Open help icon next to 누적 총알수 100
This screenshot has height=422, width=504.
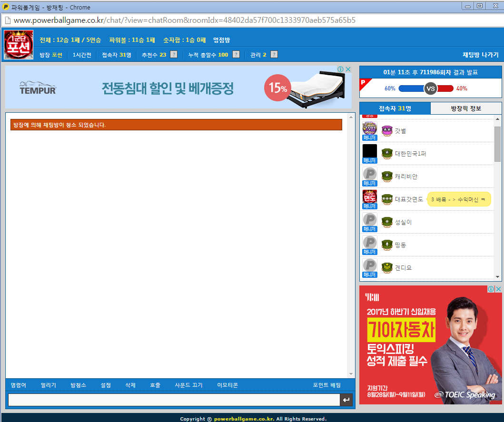click(x=236, y=55)
